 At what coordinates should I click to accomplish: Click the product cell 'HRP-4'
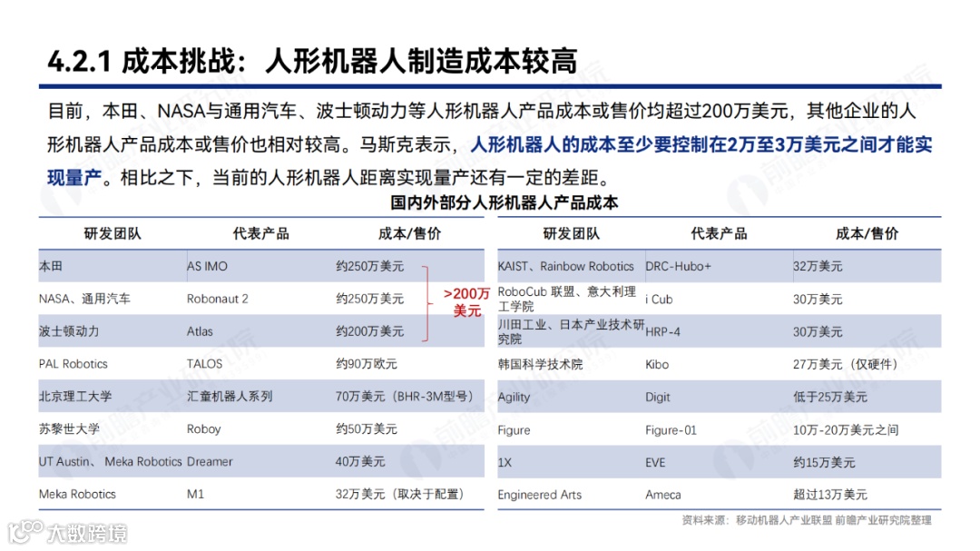point(662,332)
